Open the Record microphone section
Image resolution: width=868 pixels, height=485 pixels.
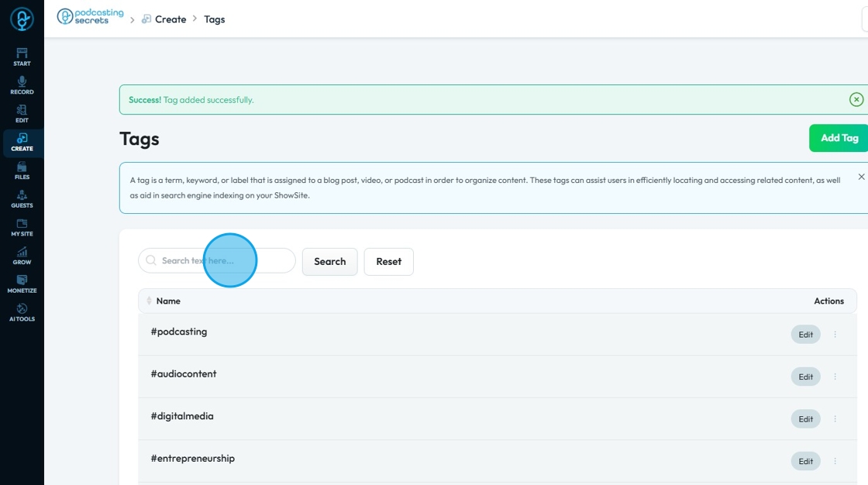tap(22, 85)
